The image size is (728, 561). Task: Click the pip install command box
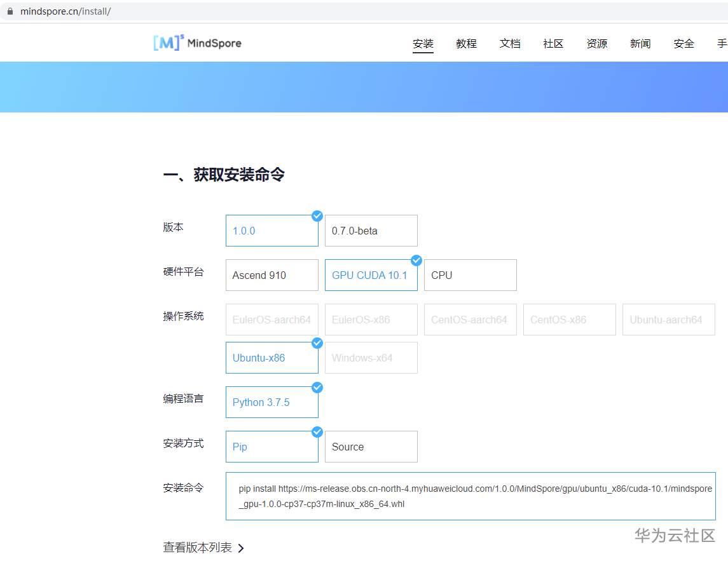click(x=470, y=496)
